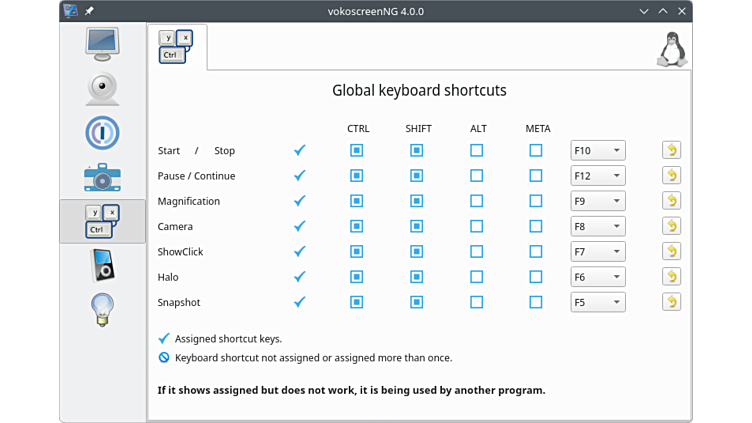Screen dimensions: 752x423
Task: Open the F7 ShowClick key dropdown
Action: pos(598,252)
